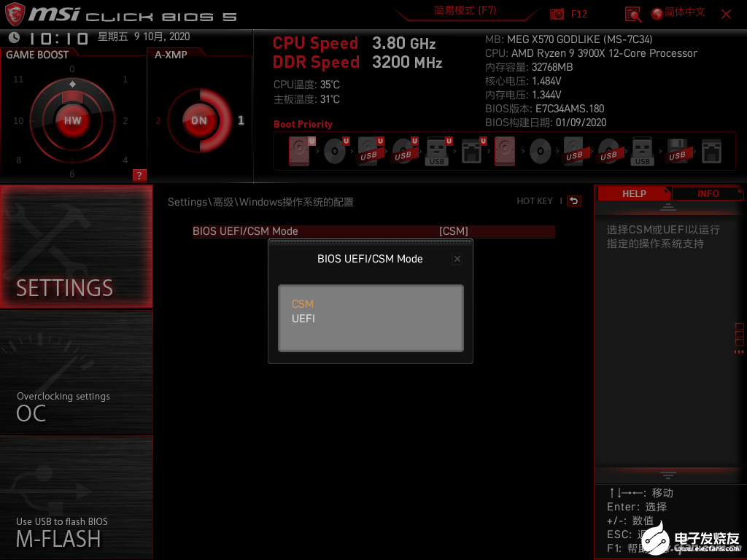
Task: Toggle the Game Boost HW knob
Action: (72, 120)
